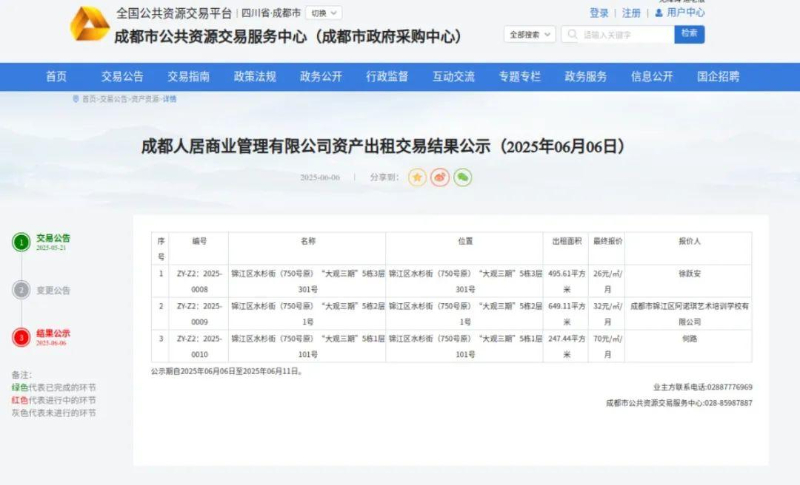This screenshot has width=800, height=485.
Task: Click the 业主方联系电话 phone number line
Action: (703, 387)
